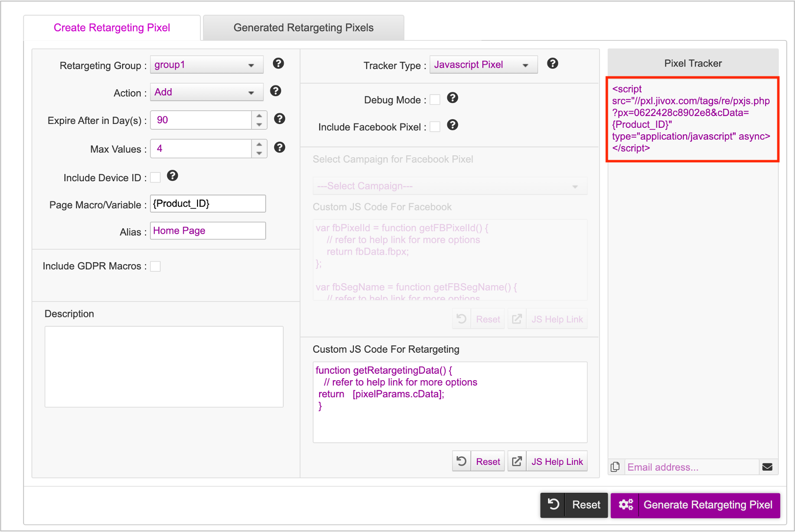
Task: Click external-link icon beside retargeting JS Help Link
Action: tap(517, 461)
